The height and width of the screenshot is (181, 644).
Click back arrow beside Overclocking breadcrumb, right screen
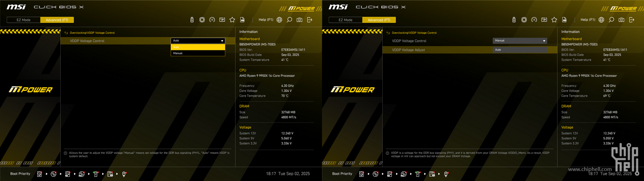(388, 33)
